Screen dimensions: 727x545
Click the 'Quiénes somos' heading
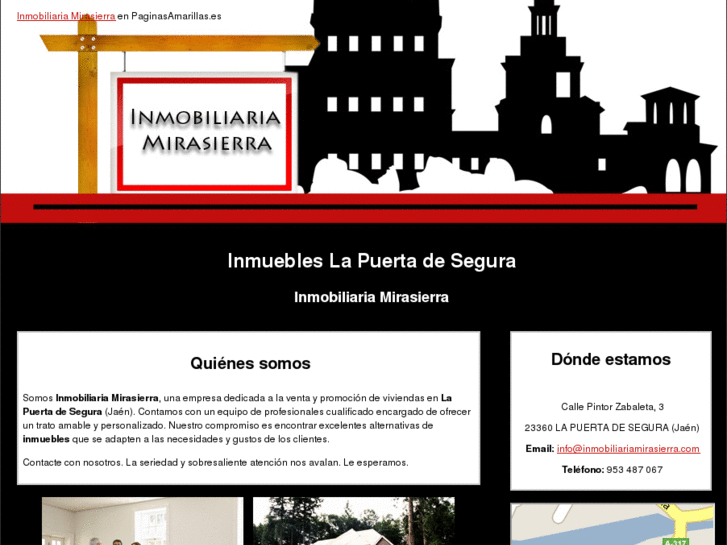[250, 363]
